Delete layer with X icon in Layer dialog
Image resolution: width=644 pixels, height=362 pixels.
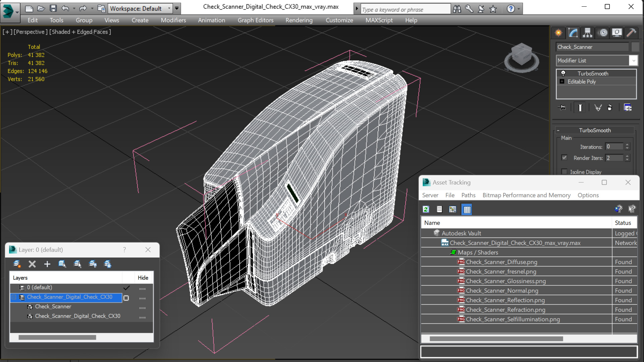[x=32, y=264]
